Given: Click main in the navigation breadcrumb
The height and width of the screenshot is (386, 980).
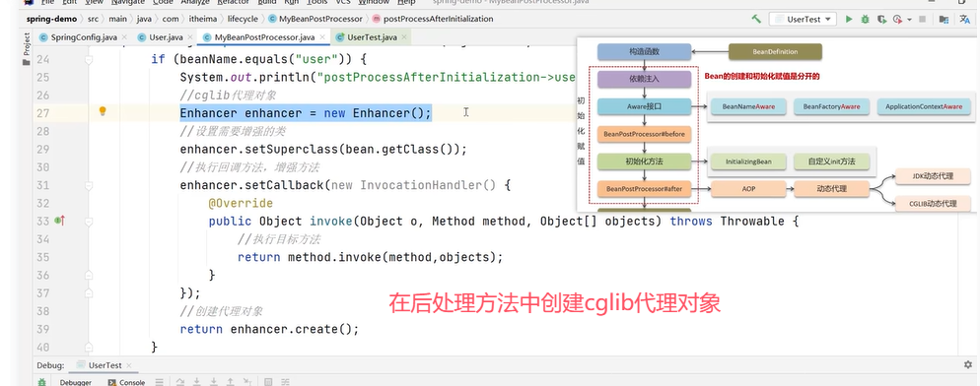Looking at the screenshot, I should point(117,19).
